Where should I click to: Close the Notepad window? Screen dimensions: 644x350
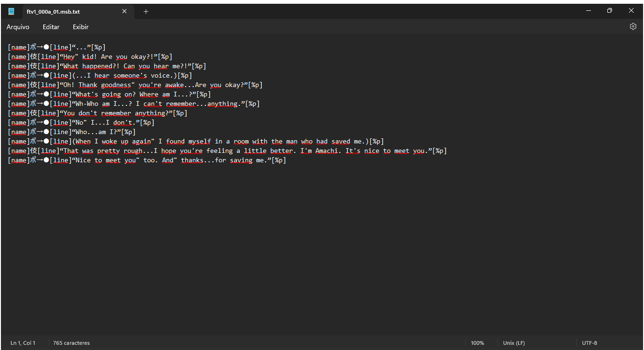[631, 10]
